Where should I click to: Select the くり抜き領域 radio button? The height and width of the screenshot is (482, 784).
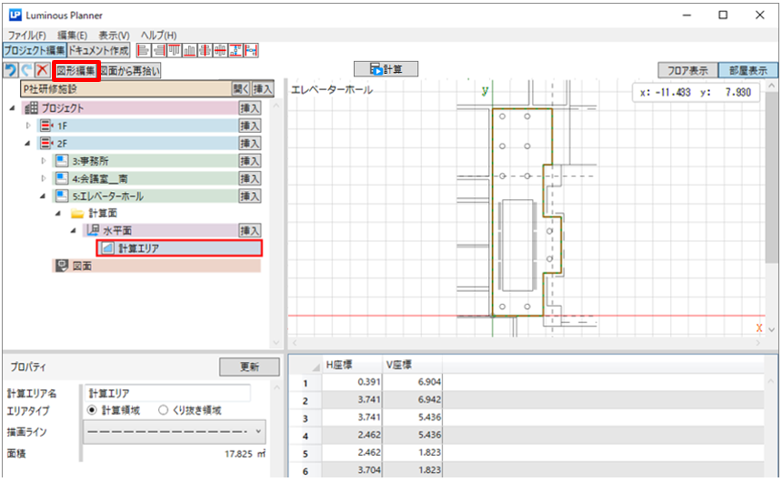[165, 410]
